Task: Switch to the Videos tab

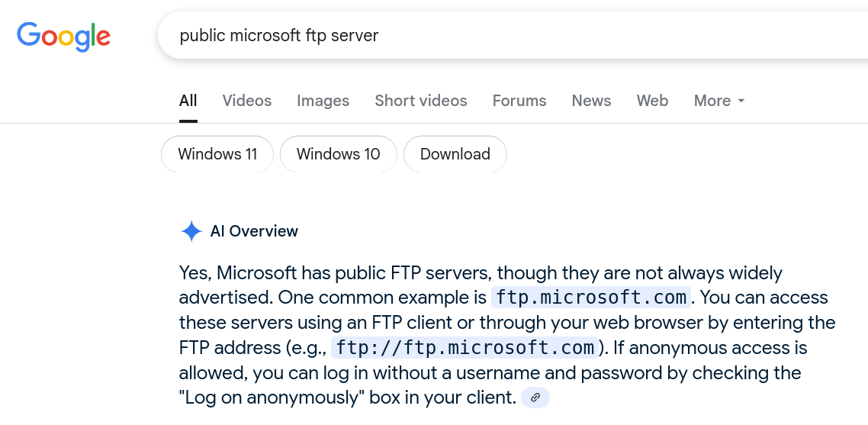Action: pos(246,101)
